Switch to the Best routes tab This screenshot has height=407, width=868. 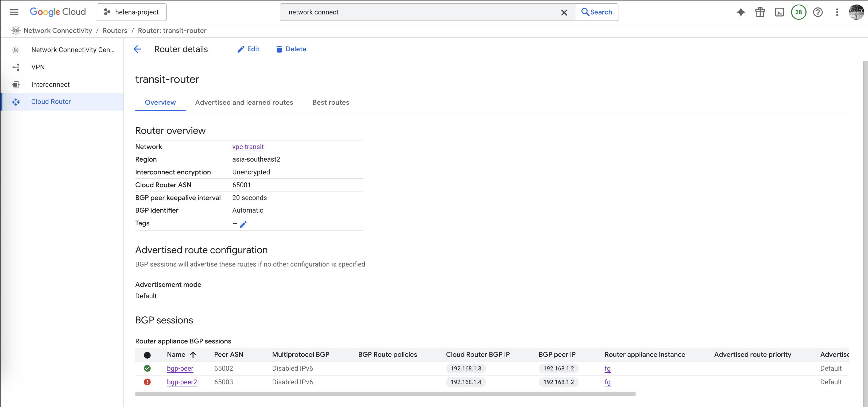(331, 102)
